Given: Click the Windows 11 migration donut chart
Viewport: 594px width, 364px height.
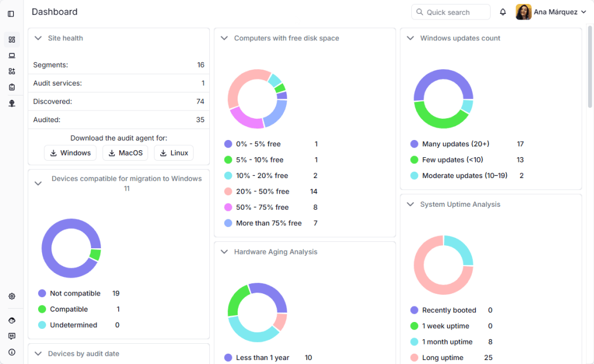Looking at the screenshot, I should (x=71, y=248).
